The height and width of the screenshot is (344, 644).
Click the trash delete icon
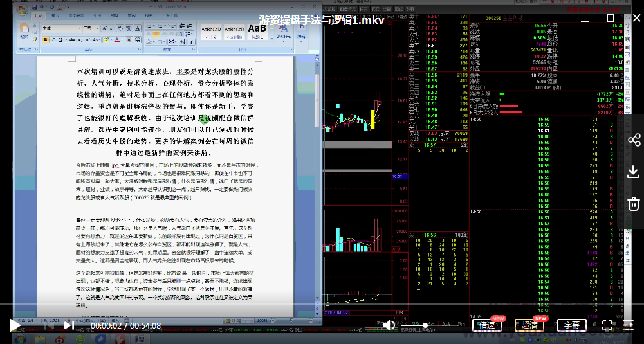[634, 204]
